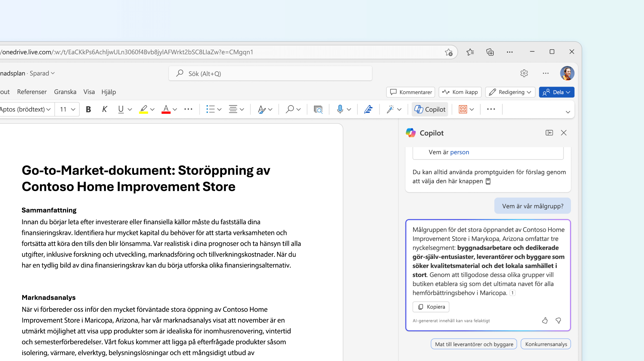Open the Referenser tab
Image resolution: width=644 pixels, height=361 pixels.
click(32, 92)
